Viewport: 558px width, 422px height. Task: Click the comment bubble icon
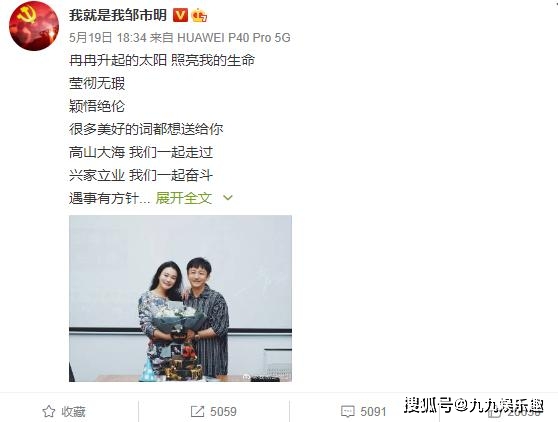pos(347,412)
